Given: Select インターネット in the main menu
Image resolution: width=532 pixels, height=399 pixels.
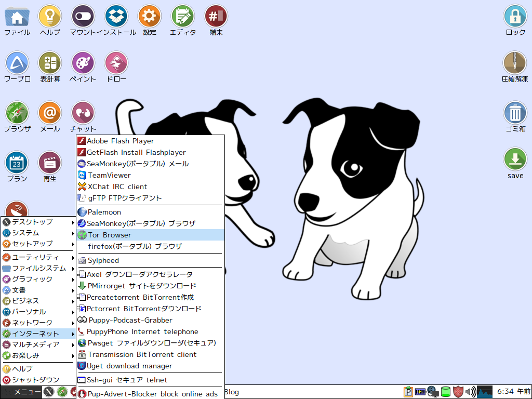Looking at the screenshot, I should click(x=38, y=334).
